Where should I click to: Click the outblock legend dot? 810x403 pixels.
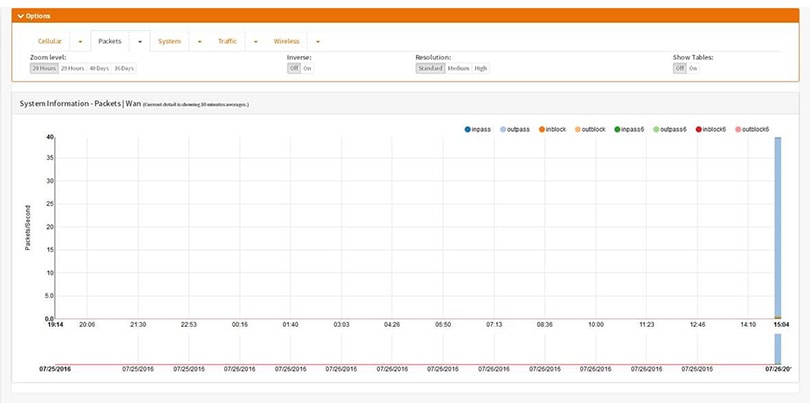click(x=579, y=129)
